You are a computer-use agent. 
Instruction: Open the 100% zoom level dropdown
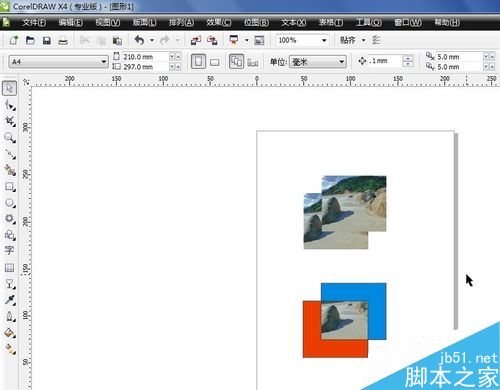tap(324, 40)
